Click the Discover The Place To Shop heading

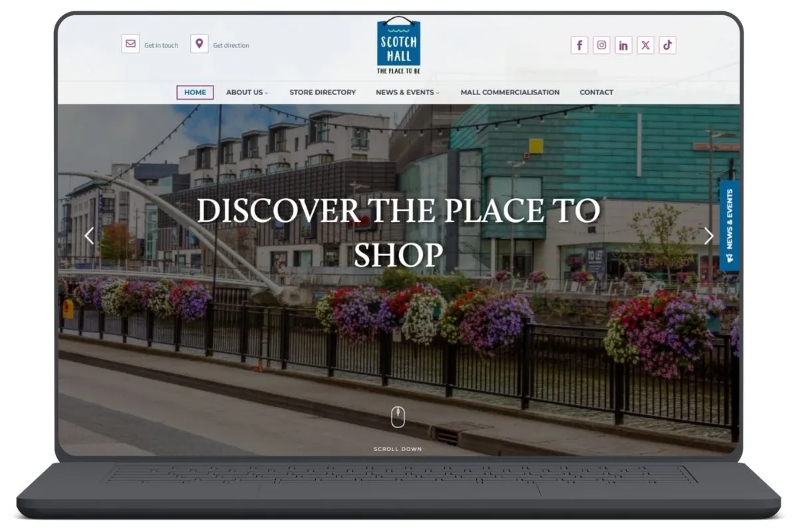click(x=398, y=233)
